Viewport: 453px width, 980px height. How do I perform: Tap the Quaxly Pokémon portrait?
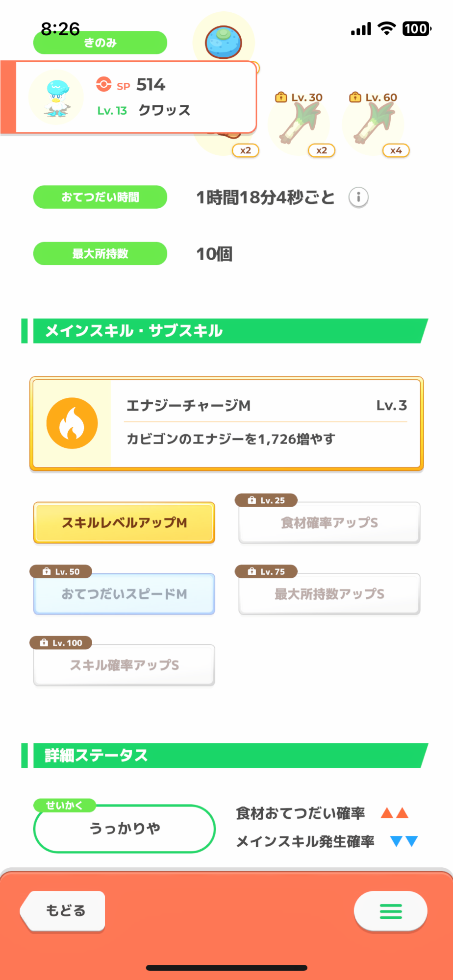(56, 97)
